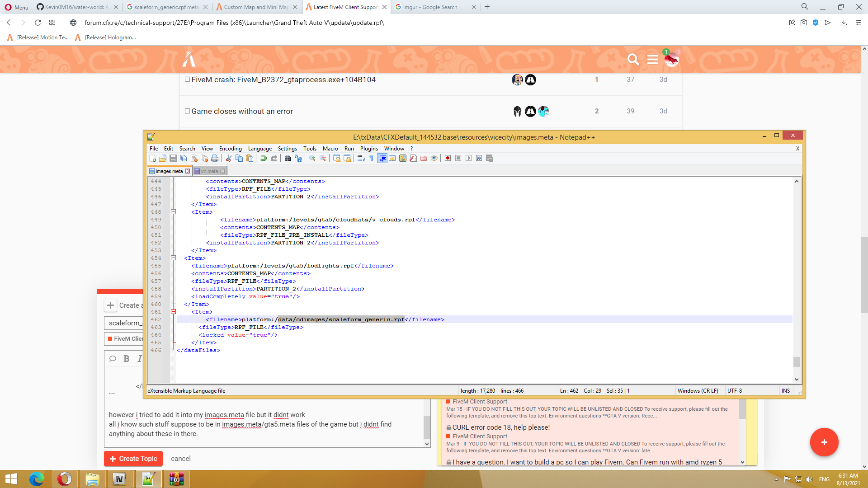
Task: Switch to the vc.meta tab
Action: (x=209, y=171)
